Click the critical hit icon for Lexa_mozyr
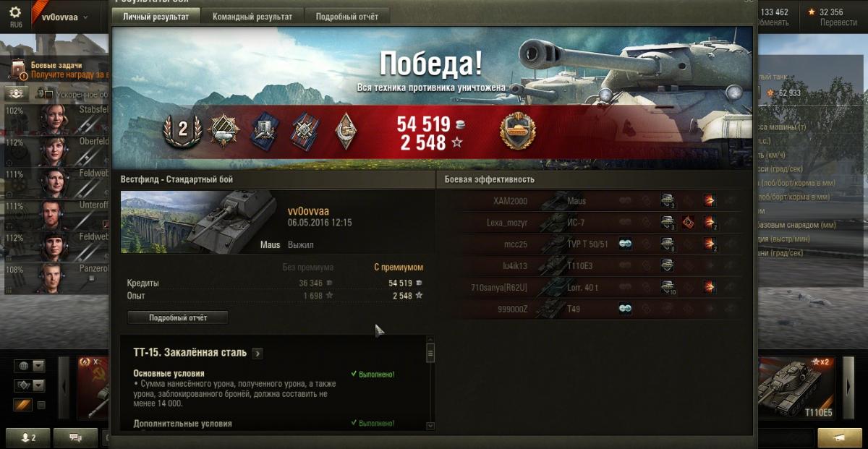Image resolution: width=868 pixels, height=449 pixels. click(x=688, y=223)
